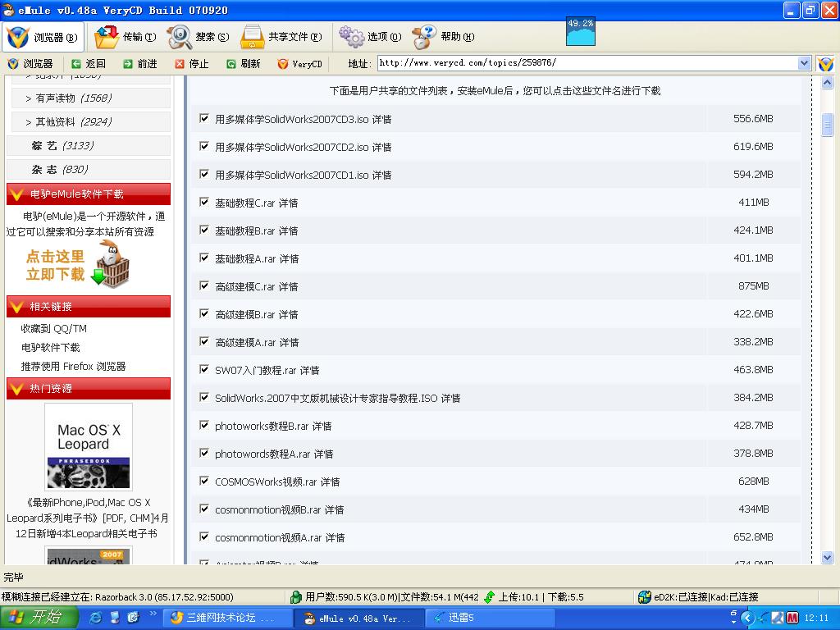Open photowords教程A.rar file link
Image resolution: width=840 pixels, height=630 pixels.
click(x=262, y=454)
